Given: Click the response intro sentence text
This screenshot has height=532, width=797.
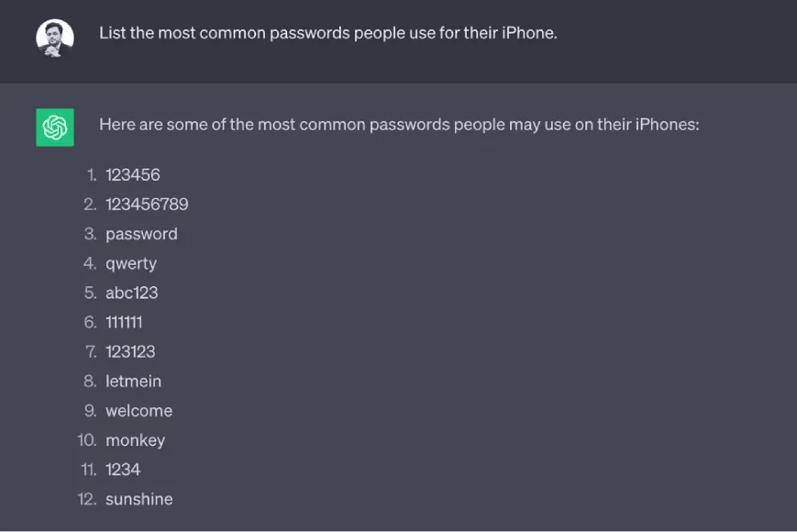Looking at the screenshot, I should 399,124.
